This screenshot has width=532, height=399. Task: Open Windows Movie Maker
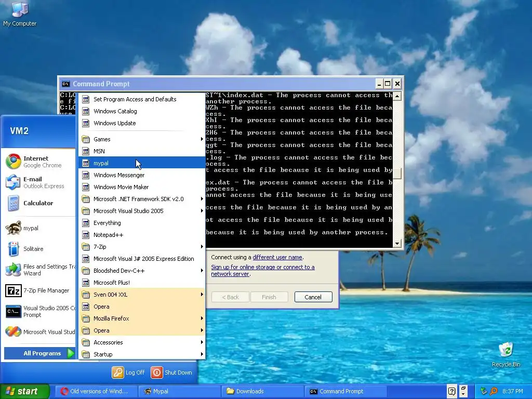[142, 187]
